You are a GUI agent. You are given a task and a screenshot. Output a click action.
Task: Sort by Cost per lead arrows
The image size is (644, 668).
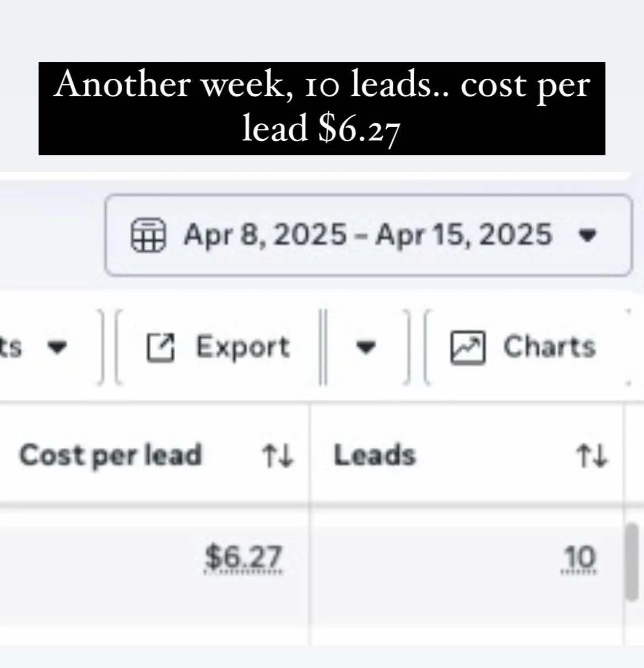pos(278,457)
